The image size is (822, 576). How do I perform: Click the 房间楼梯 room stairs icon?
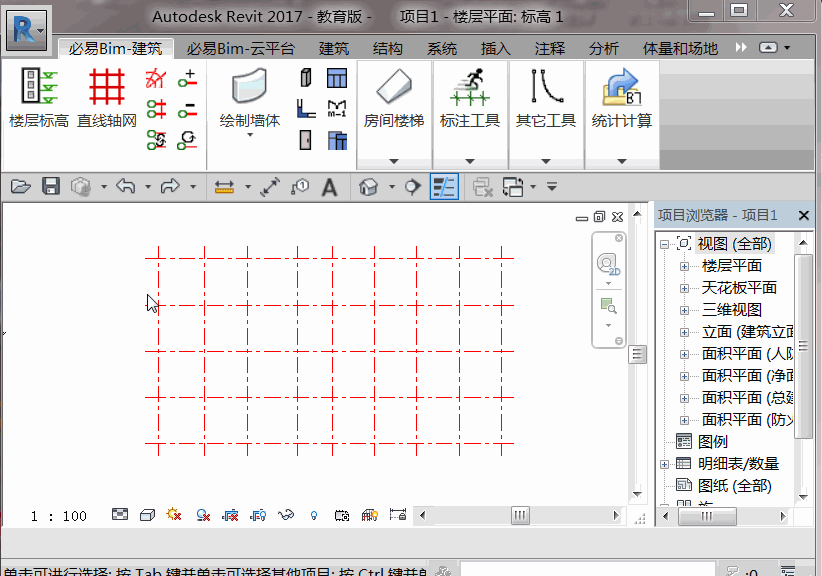tap(394, 99)
